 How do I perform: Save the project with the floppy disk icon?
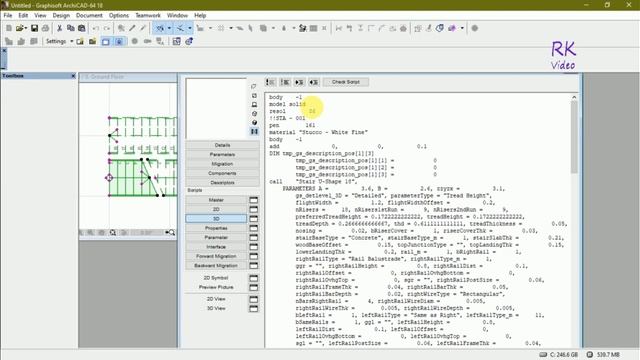[34, 28]
